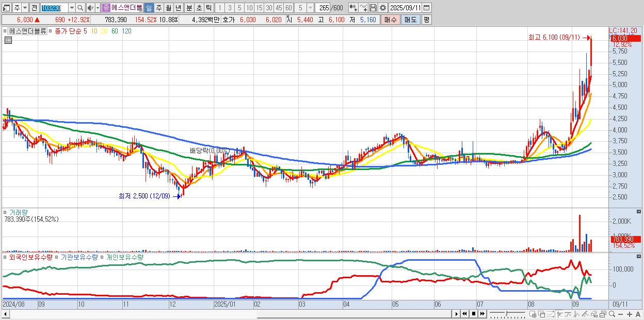
Task: Click the red 5-day MA color label
Action: click(86, 31)
